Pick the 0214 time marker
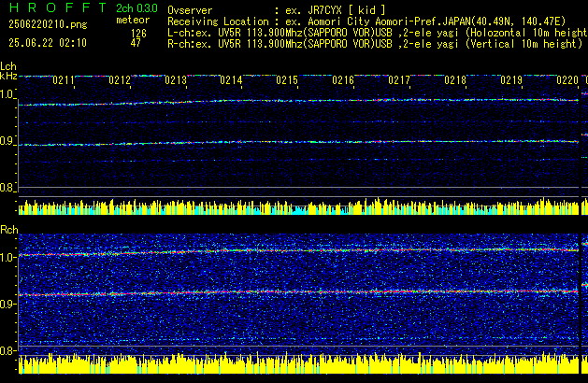This screenshot has height=383, width=588. point(231,80)
